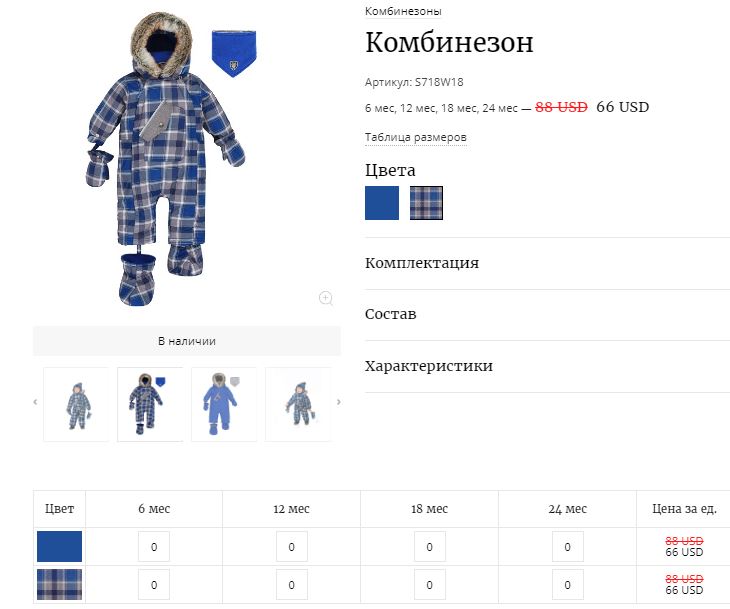Click 6 мес quantity field for blue
The image size is (730, 609).
point(154,547)
